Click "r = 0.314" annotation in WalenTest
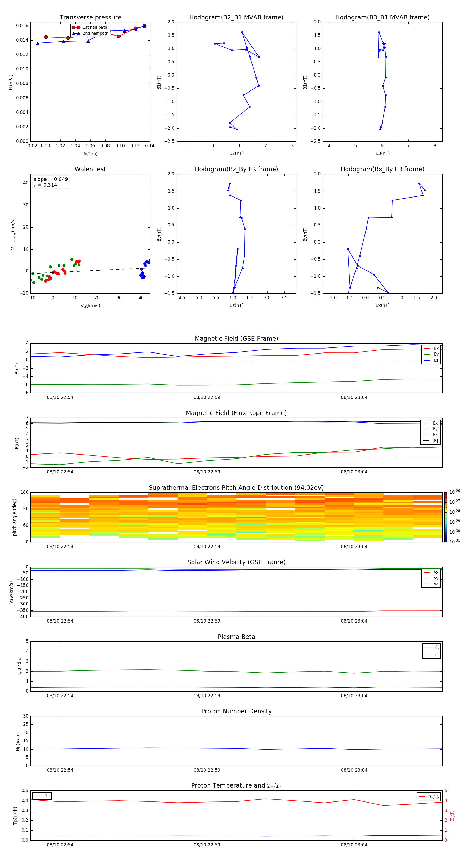The height and width of the screenshot is (868, 473). coord(45,185)
